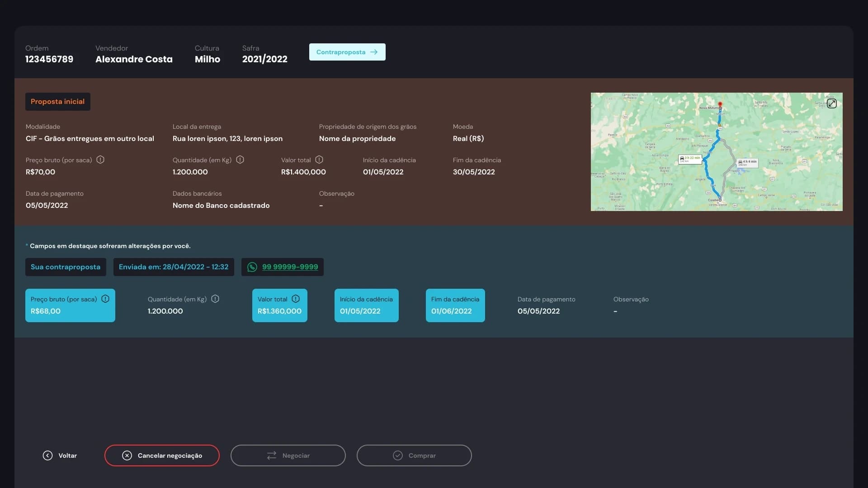The image size is (868, 488).
Task: Click 'Nome da propriedade' value
Action: (358, 139)
